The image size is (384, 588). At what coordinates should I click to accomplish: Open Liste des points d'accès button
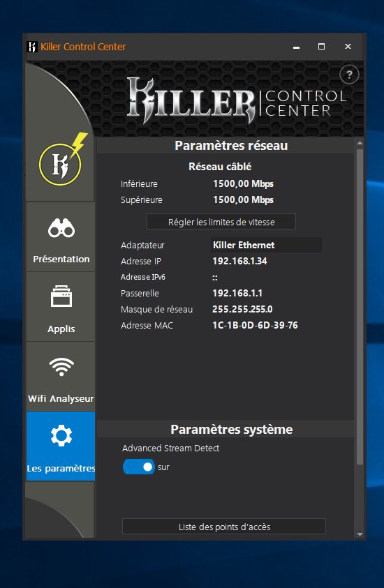[x=224, y=527]
